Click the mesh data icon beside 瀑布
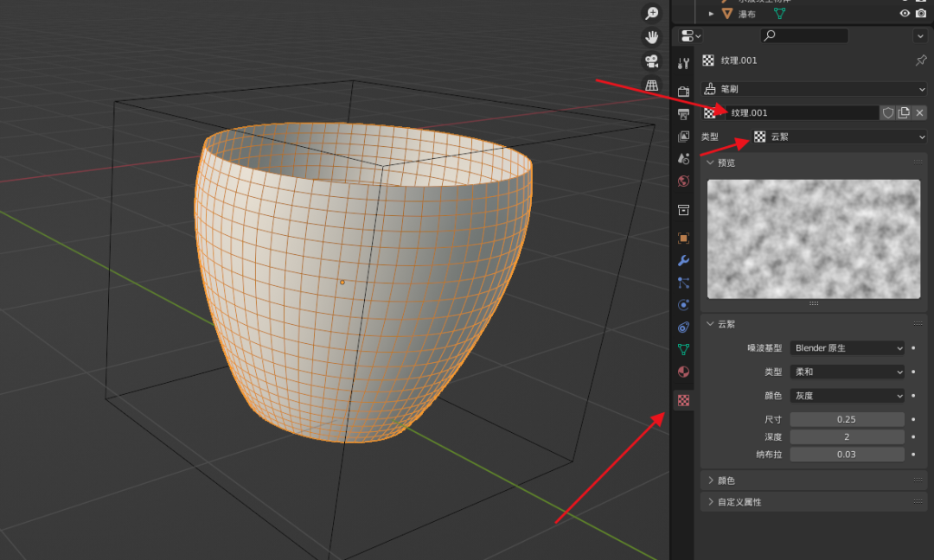934x560 pixels. pos(779,13)
